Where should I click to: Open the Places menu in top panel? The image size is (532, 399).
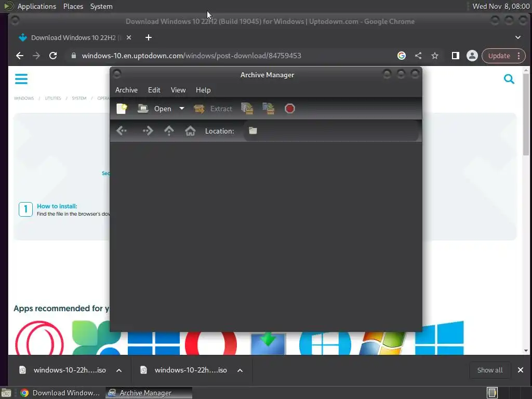73,6
